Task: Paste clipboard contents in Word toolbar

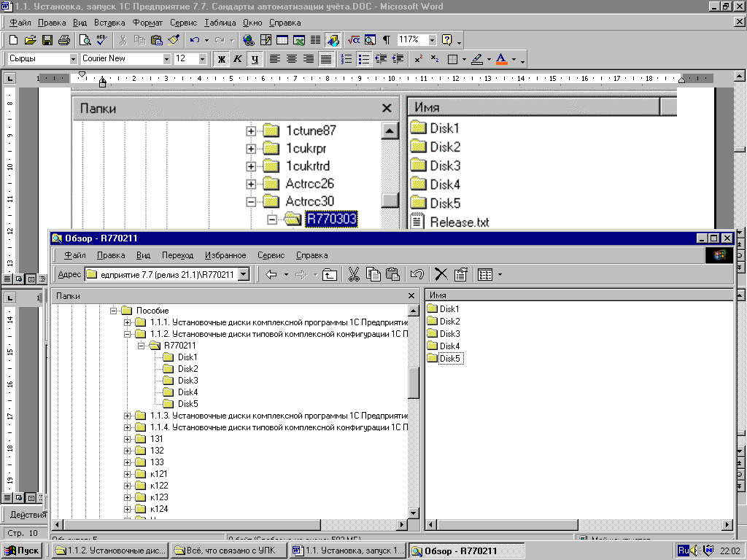Action: pyautogui.click(x=157, y=40)
